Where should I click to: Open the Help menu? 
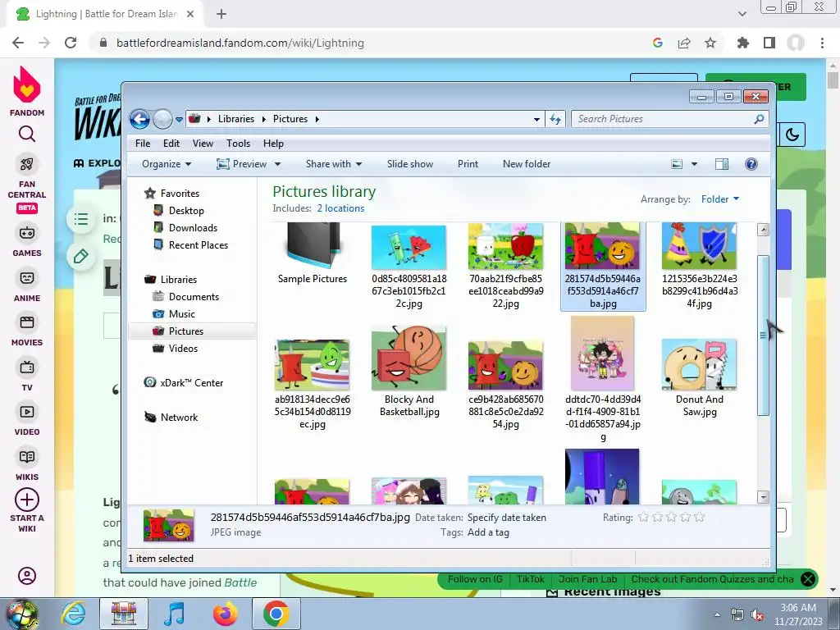[x=273, y=144]
